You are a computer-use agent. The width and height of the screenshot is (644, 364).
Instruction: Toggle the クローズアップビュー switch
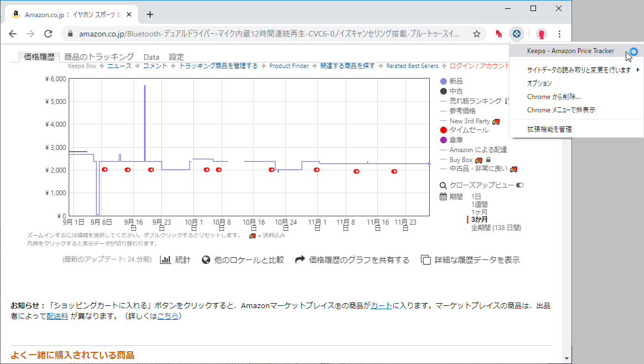520,185
